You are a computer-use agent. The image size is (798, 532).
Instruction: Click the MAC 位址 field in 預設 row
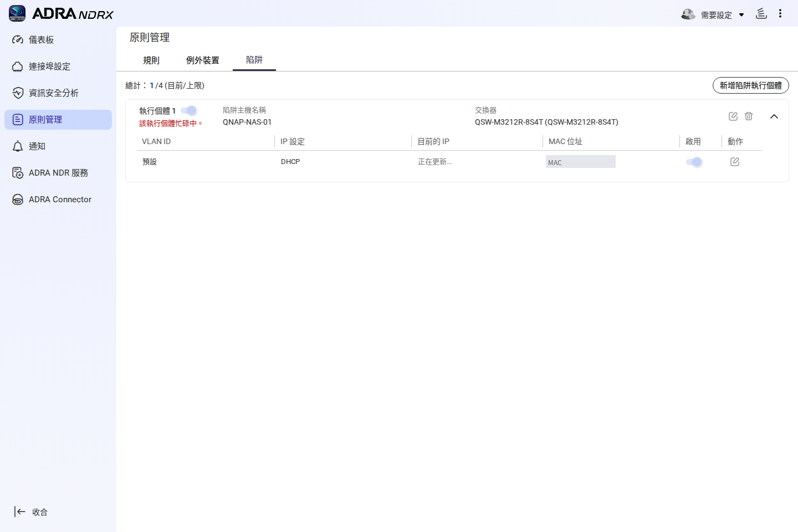coord(581,162)
